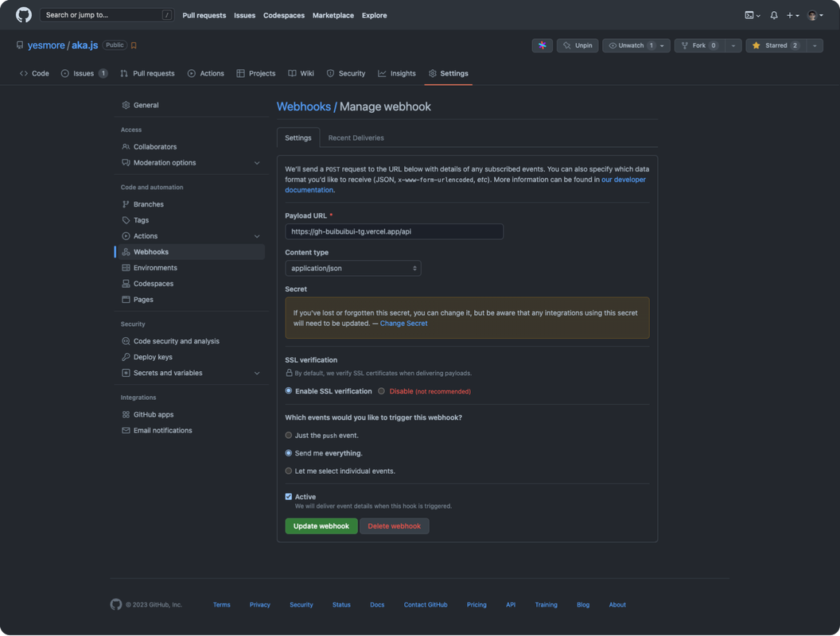Click the eye icon on Unwatch button

pyautogui.click(x=612, y=45)
